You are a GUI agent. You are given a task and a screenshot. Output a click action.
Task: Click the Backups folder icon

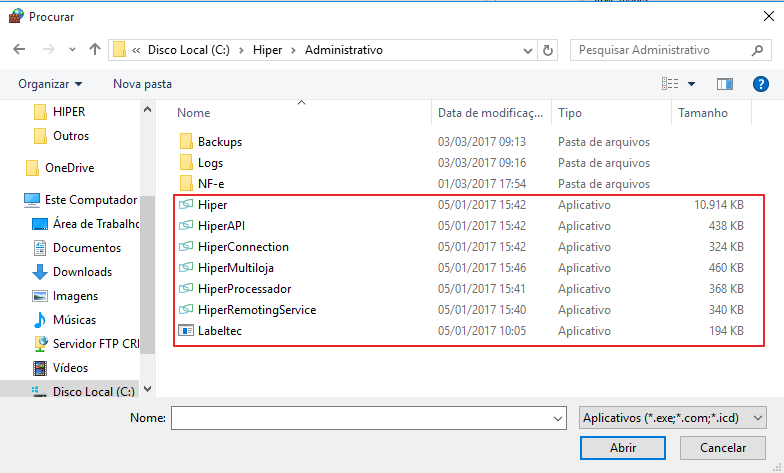[186, 142]
